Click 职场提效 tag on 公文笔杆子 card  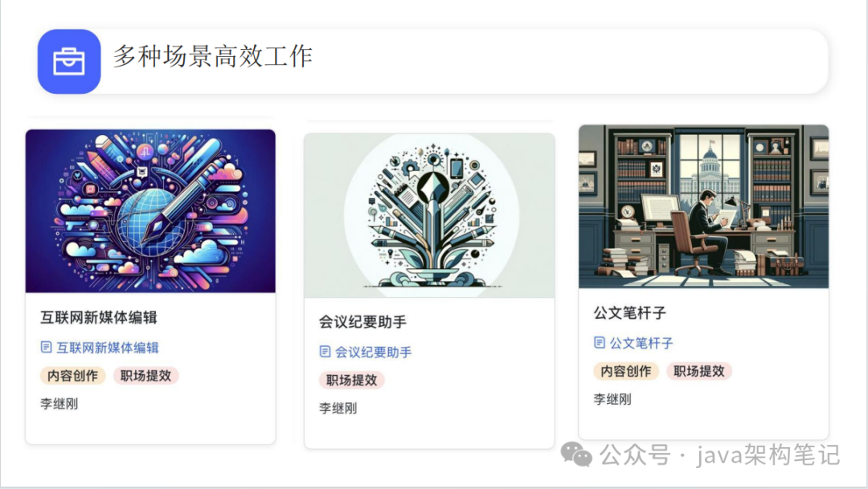[x=699, y=371]
